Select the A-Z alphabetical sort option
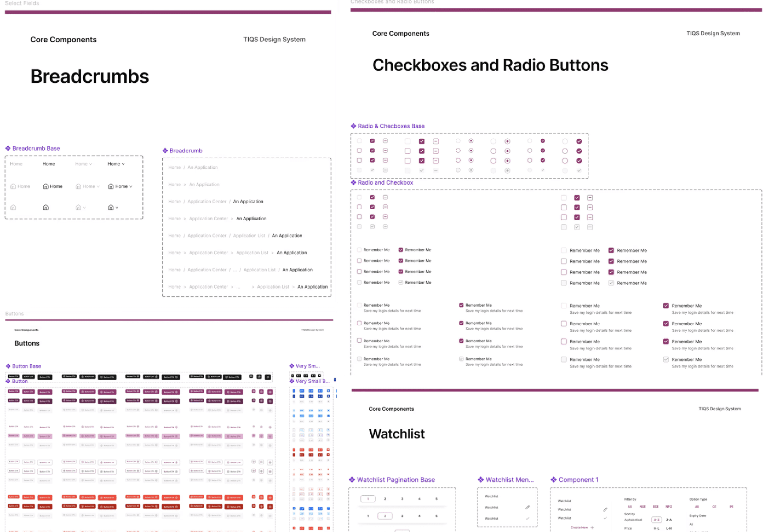763x532 pixels. click(x=656, y=520)
